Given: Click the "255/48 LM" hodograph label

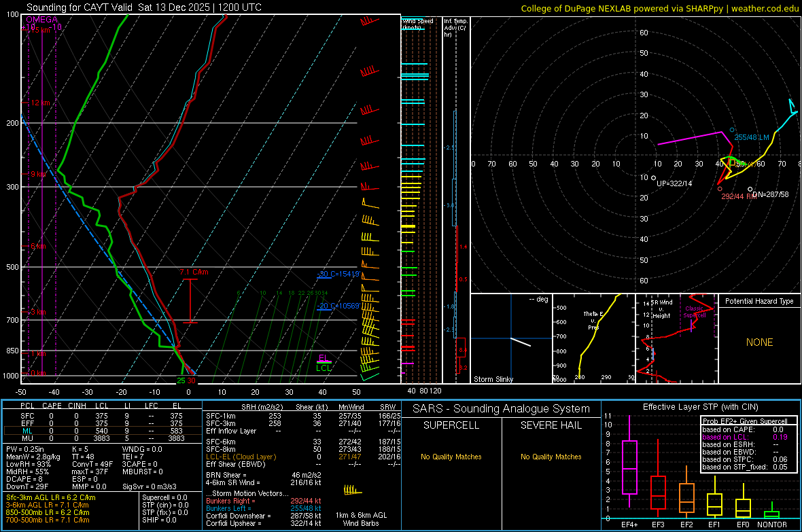Looking at the screenshot, I should pos(751,137).
